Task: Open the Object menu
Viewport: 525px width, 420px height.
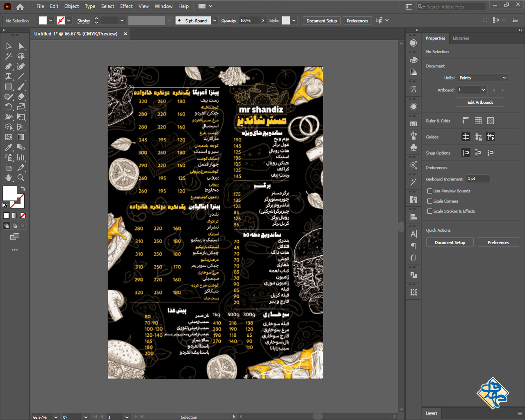Action: click(71, 6)
